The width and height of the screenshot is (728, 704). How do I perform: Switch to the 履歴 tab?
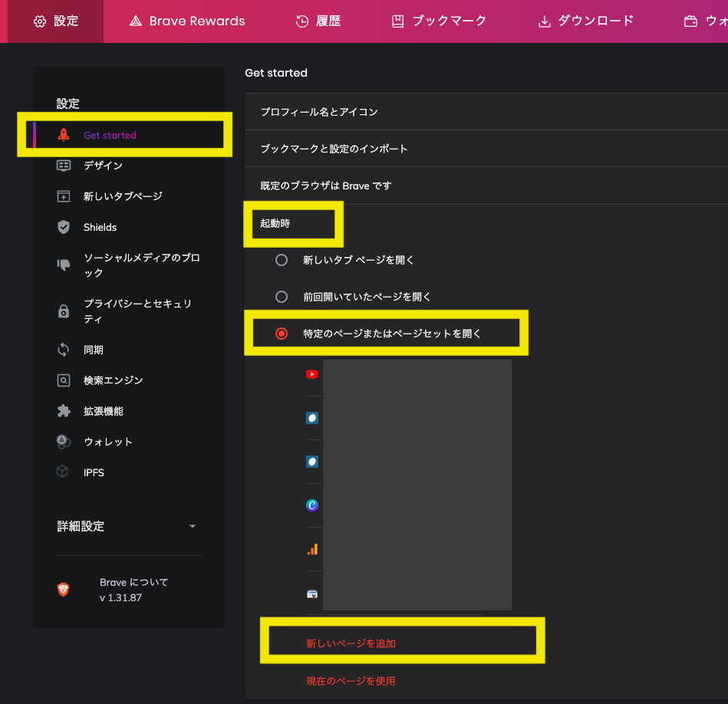[x=318, y=21]
